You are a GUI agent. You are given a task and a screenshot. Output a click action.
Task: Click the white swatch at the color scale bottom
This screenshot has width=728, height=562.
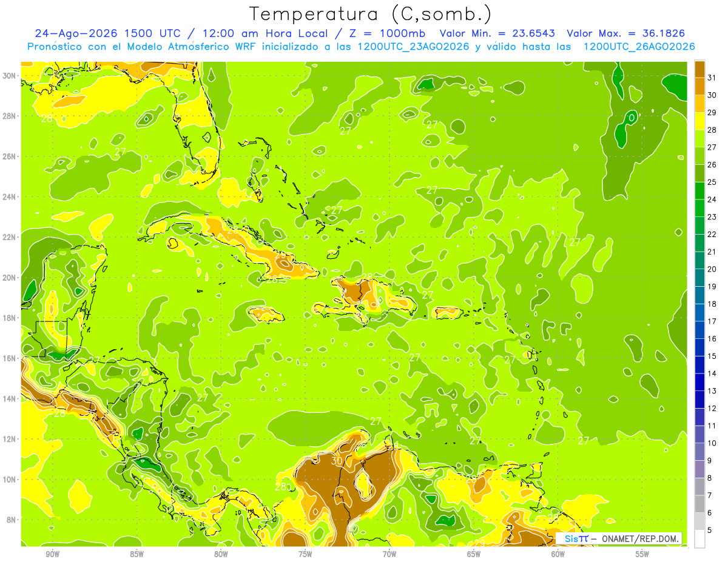point(699,539)
